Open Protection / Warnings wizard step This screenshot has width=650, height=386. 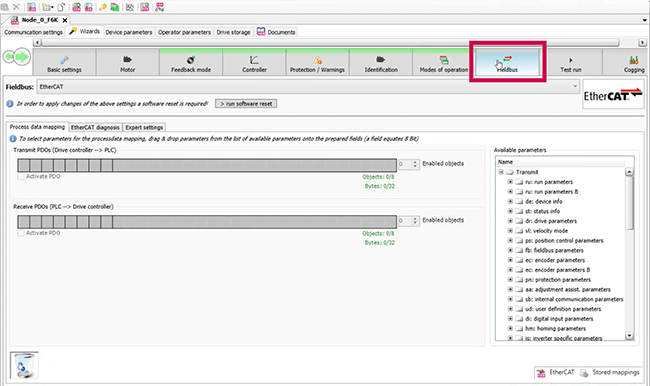[x=318, y=62]
